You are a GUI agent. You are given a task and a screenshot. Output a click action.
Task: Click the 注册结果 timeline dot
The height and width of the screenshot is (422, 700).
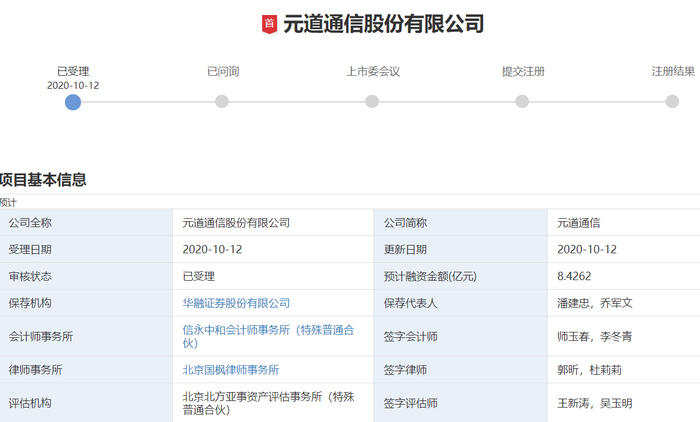672,101
